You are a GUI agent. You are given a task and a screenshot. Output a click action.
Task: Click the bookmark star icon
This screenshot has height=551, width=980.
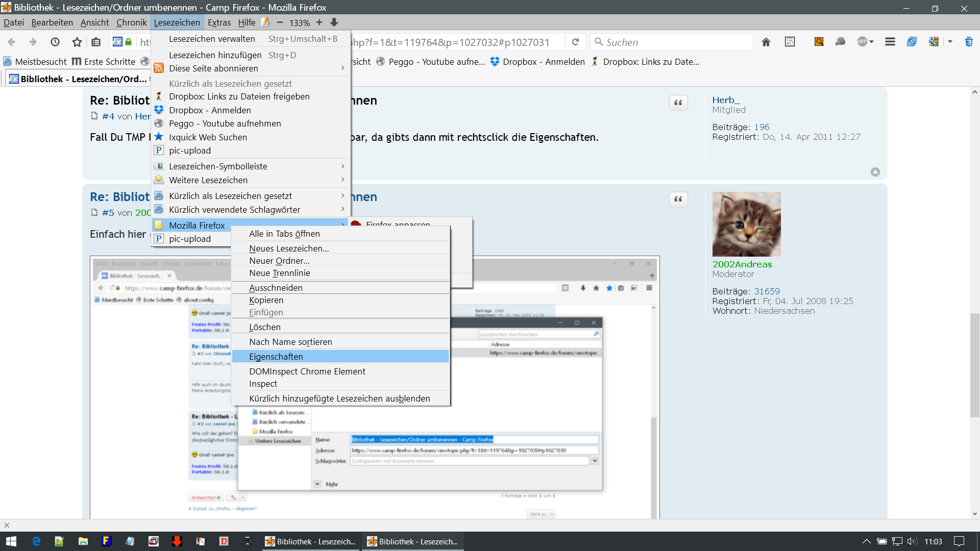(x=77, y=42)
